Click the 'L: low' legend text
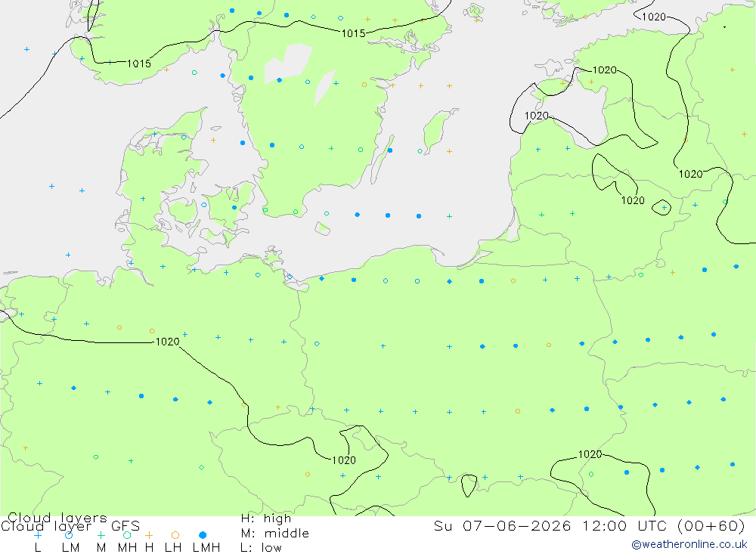 pyautogui.click(x=262, y=548)
